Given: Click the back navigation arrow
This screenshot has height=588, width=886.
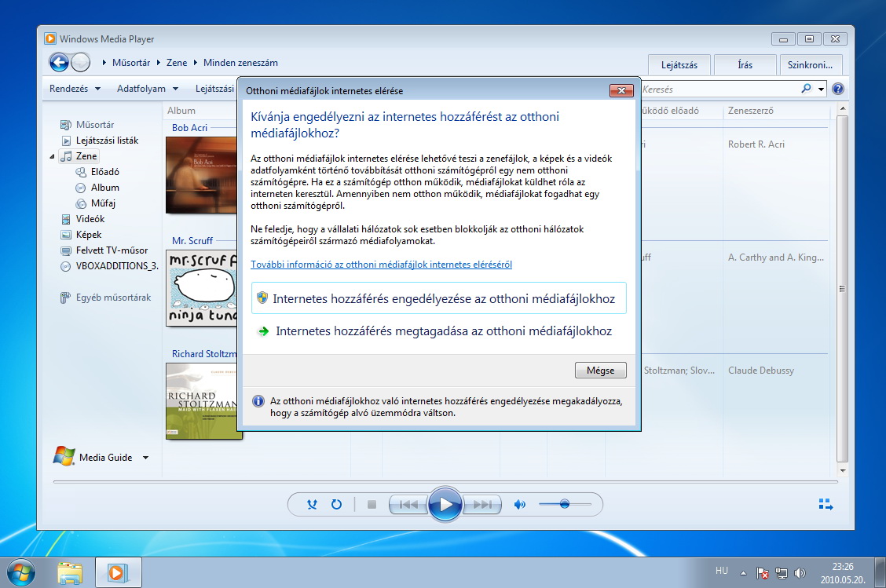Looking at the screenshot, I should tap(59, 63).
